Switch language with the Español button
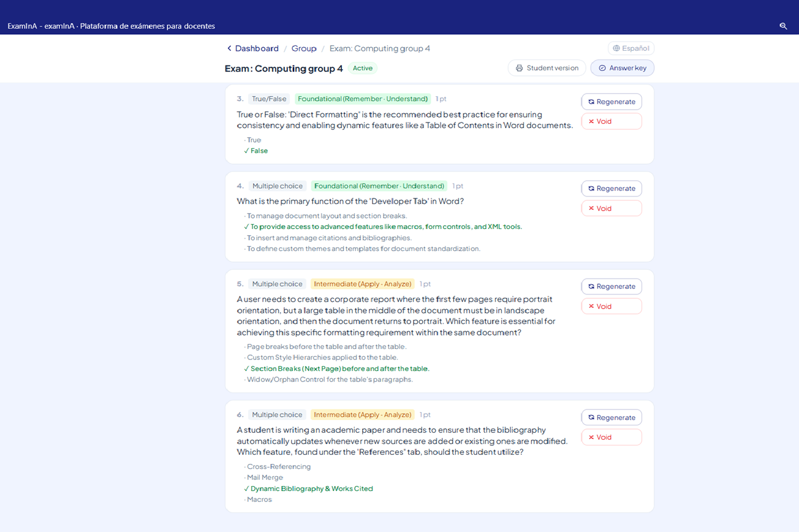The width and height of the screenshot is (799, 532). pos(631,48)
